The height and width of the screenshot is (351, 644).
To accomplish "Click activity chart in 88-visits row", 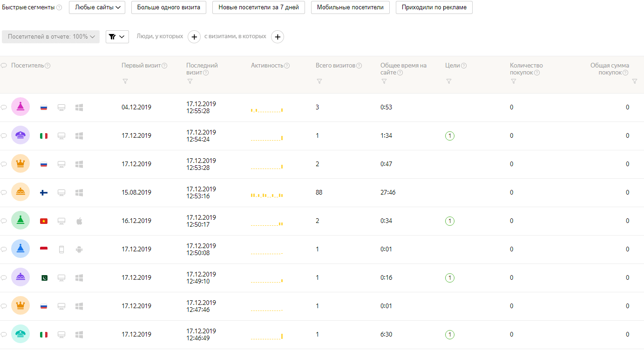I will 267,195.
